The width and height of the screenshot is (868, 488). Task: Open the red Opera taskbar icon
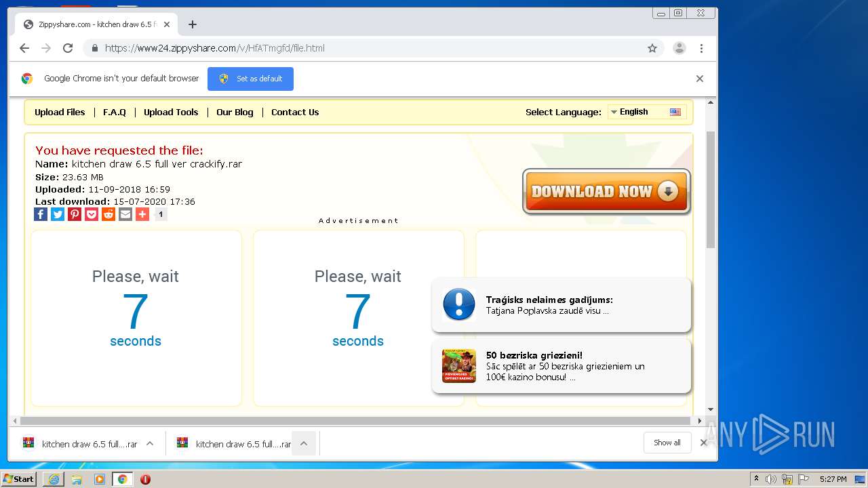pos(145,479)
